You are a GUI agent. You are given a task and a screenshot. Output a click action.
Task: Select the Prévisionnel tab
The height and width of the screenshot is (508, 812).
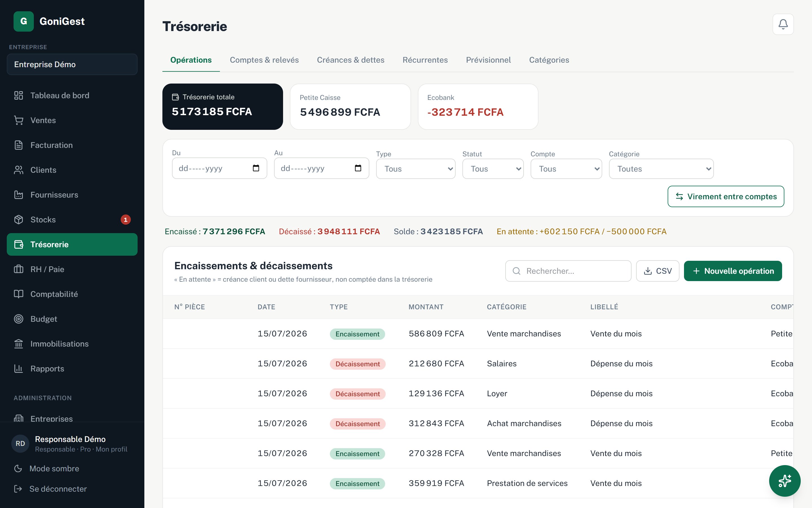coord(488,60)
